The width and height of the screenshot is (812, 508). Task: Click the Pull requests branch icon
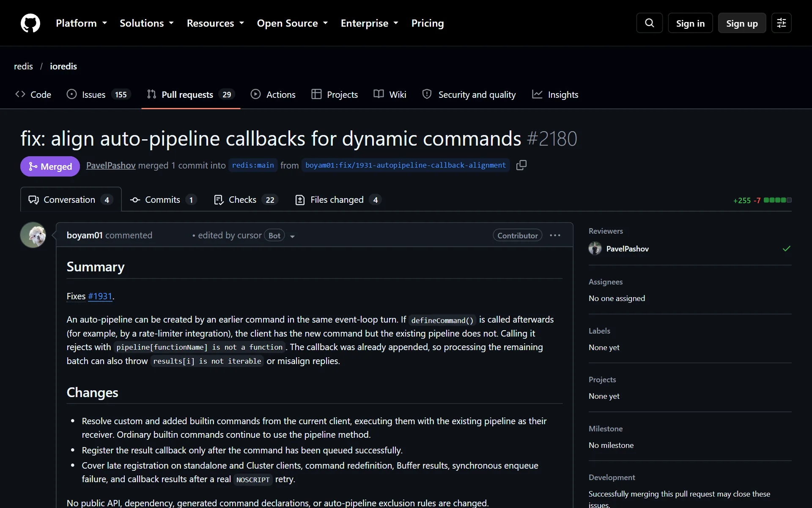[151, 94]
